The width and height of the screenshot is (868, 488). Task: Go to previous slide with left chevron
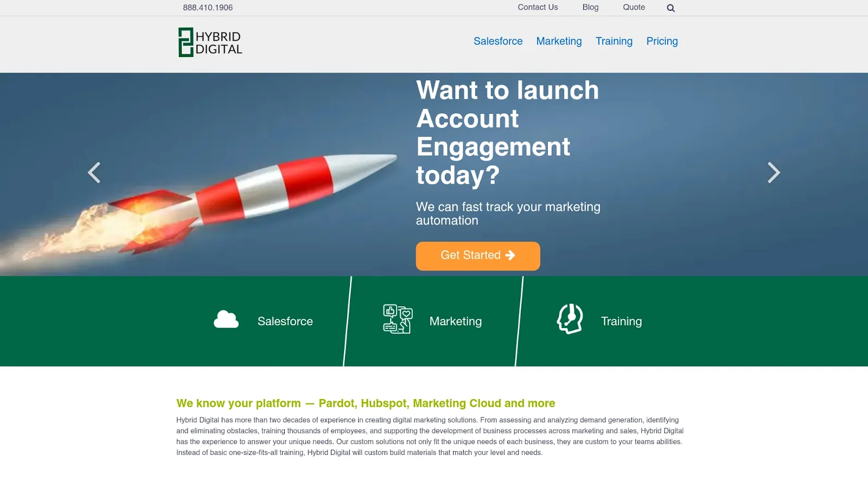click(x=94, y=172)
